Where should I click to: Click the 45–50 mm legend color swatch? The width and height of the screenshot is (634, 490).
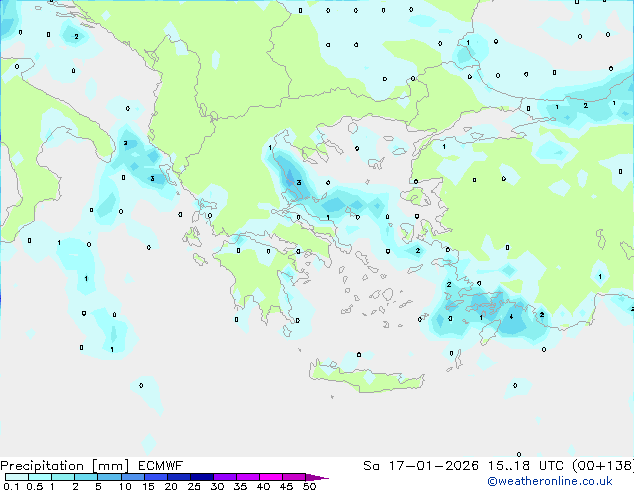click(x=294, y=477)
